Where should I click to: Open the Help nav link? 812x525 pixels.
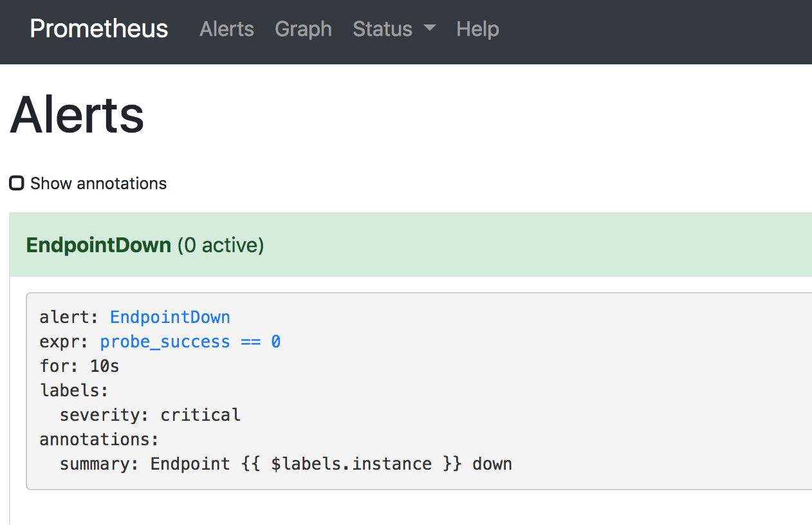477,29
